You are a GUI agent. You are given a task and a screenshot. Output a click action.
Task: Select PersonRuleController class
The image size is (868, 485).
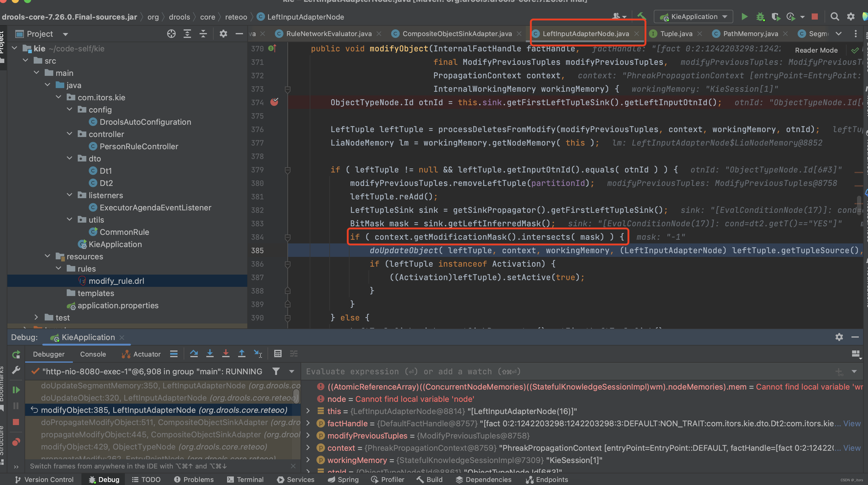point(139,146)
